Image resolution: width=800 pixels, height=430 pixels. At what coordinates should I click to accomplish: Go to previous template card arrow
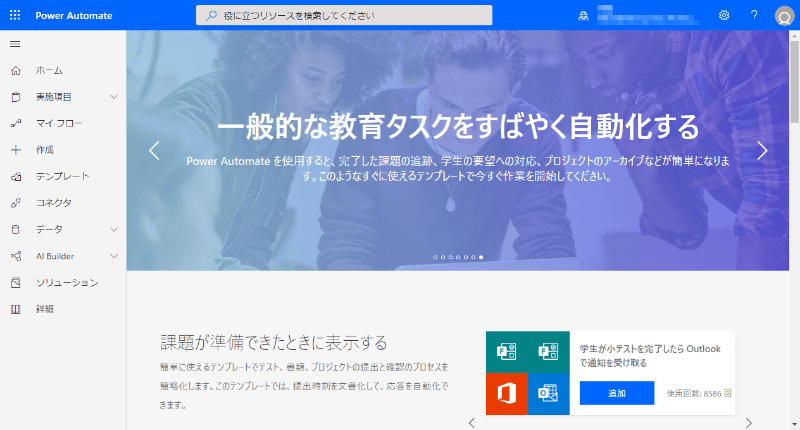472,423
